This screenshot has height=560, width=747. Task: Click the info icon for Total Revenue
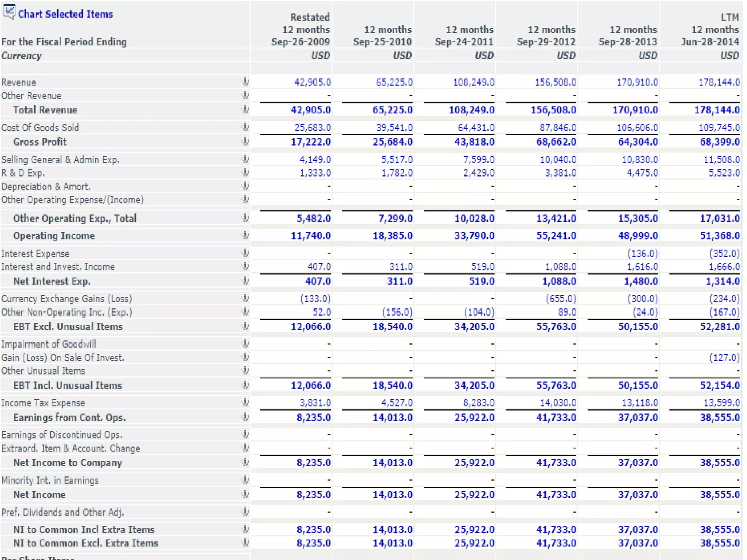tap(245, 109)
